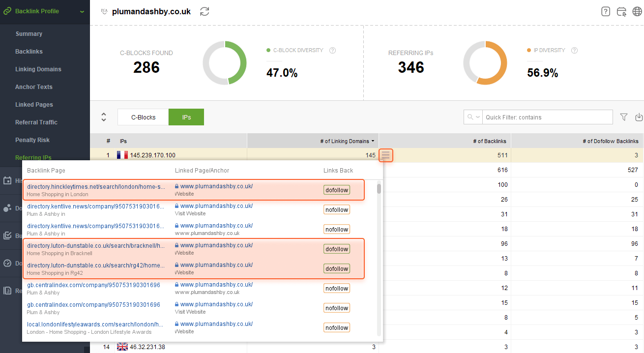Open linked page in hinckleytimes row
Viewport: 644px width, 353px height.
point(216,186)
